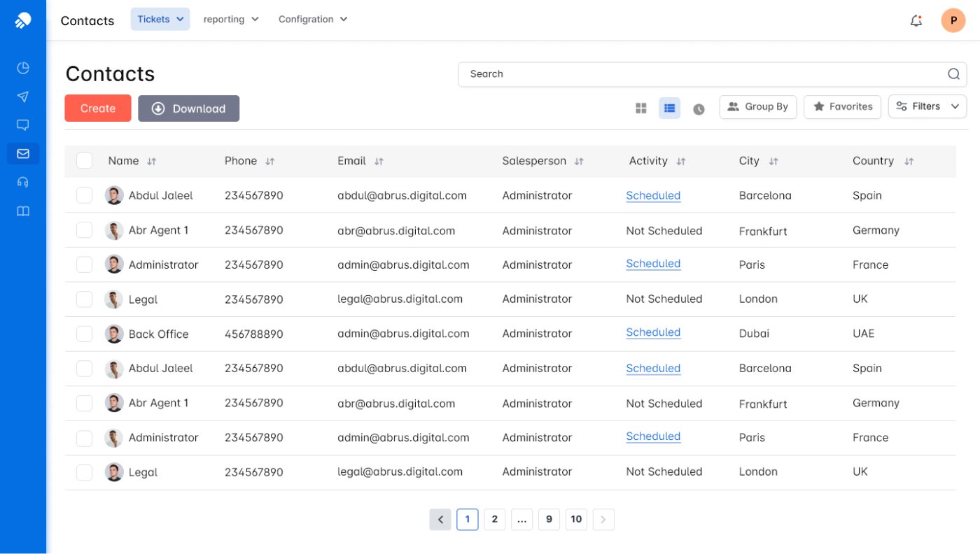980x554 pixels.
Task: Go to page 2 in pagination
Action: [494, 519]
